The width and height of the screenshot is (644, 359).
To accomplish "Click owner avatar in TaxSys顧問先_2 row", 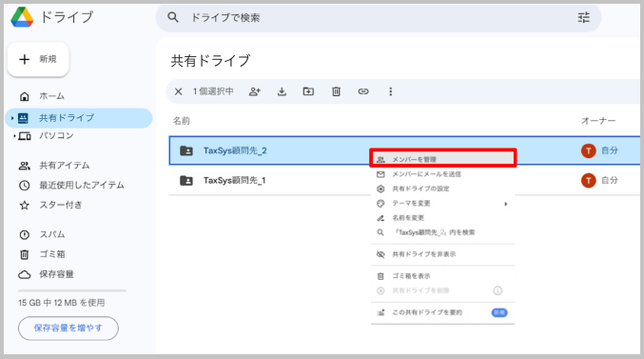I will click(588, 150).
